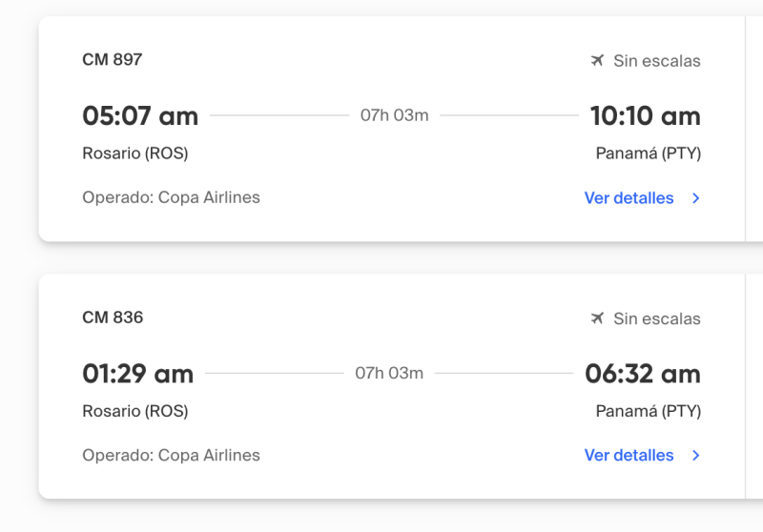The width and height of the screenshot is (763, 532).
Task: Click Rosario (ROS) origin on the CM 897 card
Action: point(135,153)
